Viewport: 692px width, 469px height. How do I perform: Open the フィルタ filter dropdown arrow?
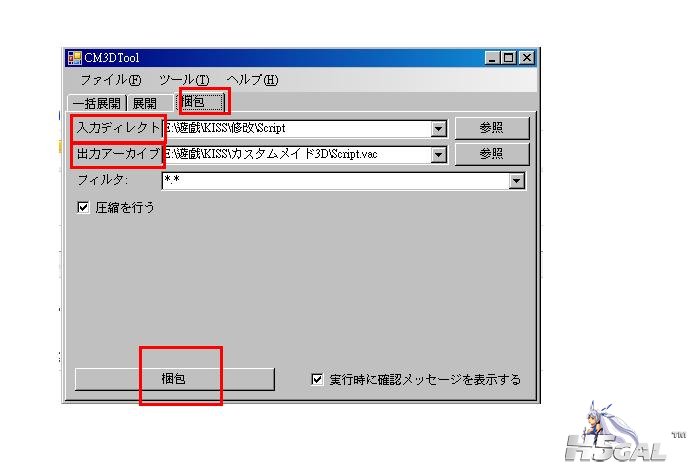point(516,180)
